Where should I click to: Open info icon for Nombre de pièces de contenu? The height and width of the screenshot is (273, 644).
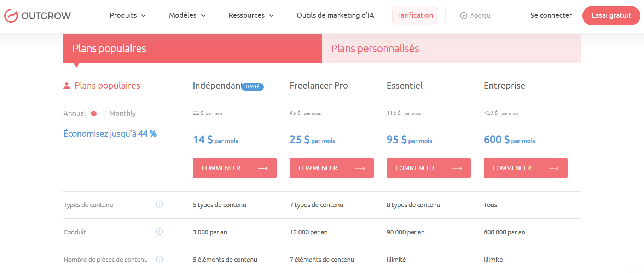[159, 259]
